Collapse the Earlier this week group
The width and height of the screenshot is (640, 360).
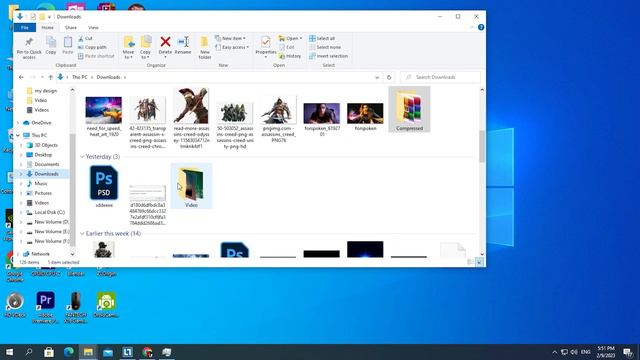(82, 233)
